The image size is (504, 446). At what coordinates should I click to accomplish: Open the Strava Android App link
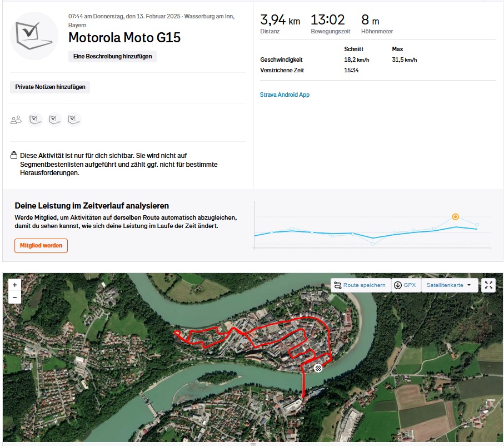pos(285,95)
